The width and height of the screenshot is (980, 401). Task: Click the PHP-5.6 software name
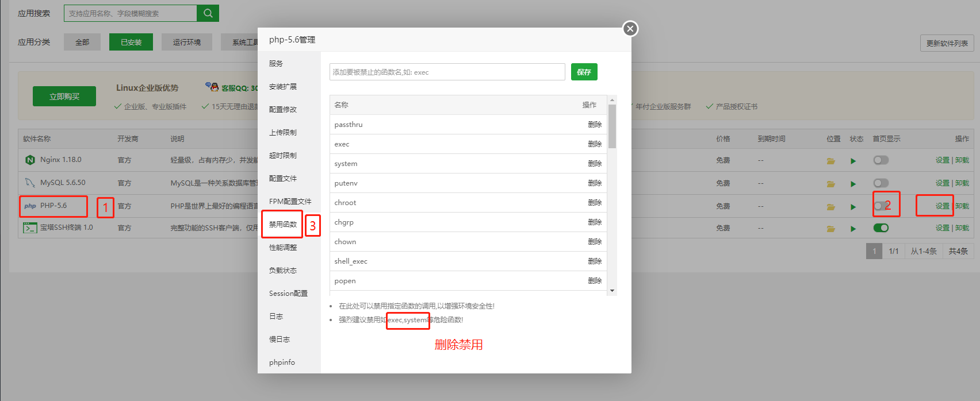point(53,206)
